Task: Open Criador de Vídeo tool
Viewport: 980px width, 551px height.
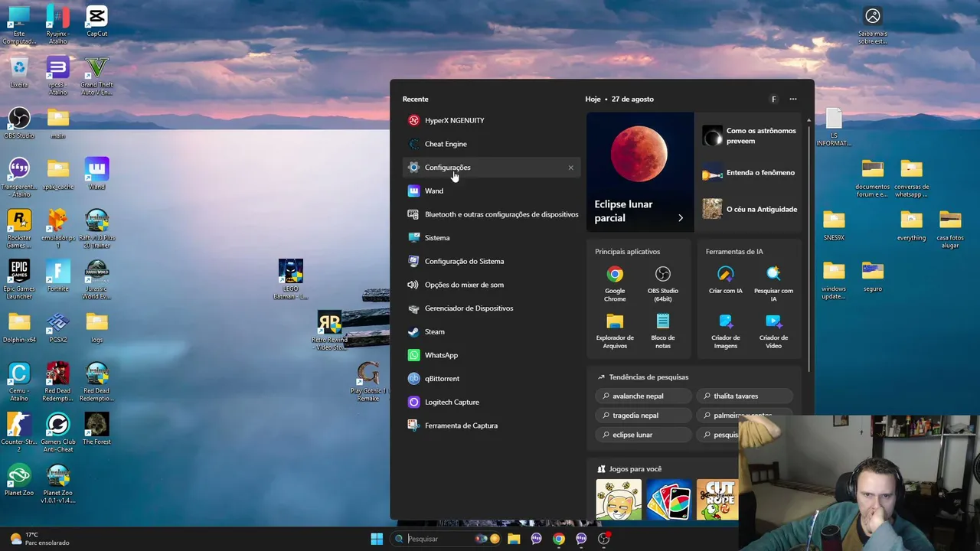Action: click(773, 331)
